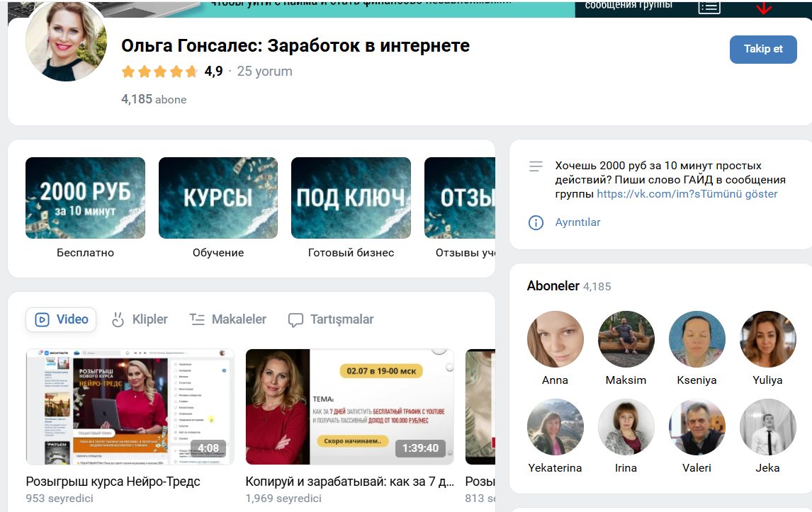Screen dimensions: 812x512
Task: Open the ПОД КЛЮЧ menu tile
Action: [351, 198]
